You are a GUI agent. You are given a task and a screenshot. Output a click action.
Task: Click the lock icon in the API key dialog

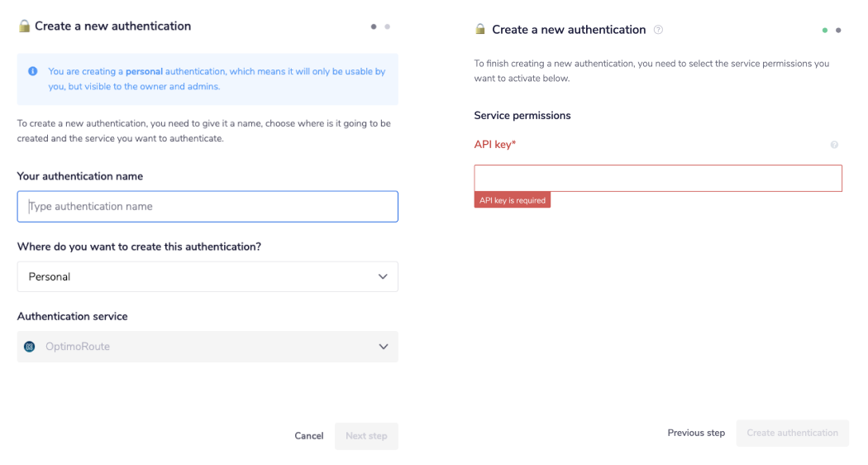click(480, 30)
